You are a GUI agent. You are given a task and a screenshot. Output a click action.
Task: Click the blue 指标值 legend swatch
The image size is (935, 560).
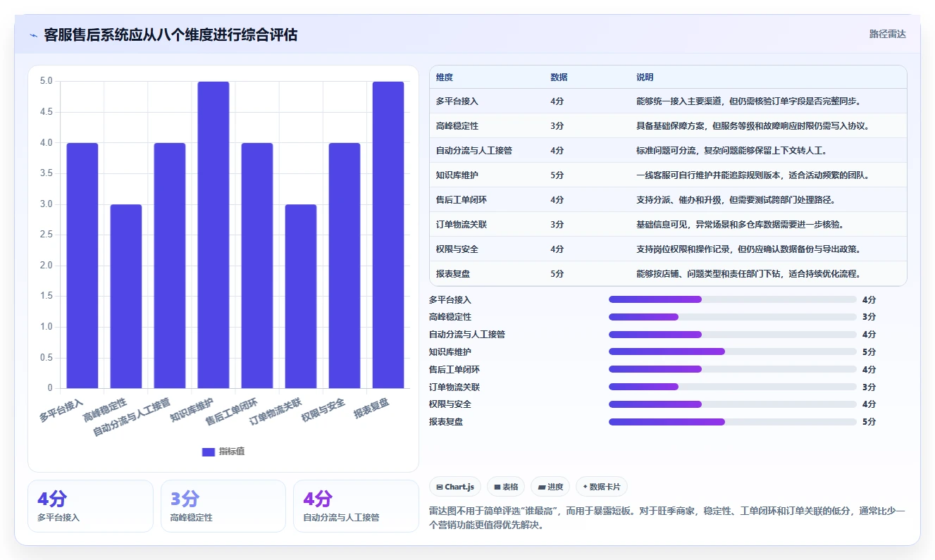pos(209,452)
